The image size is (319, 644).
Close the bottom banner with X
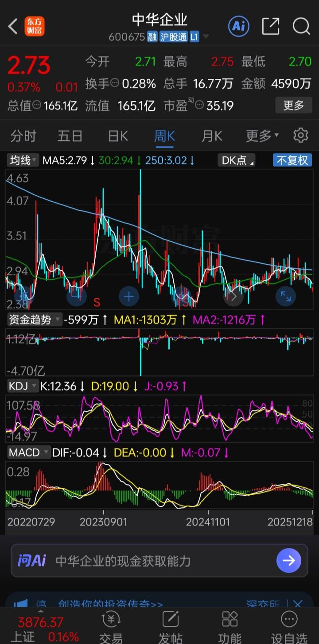tap(298, 604)
